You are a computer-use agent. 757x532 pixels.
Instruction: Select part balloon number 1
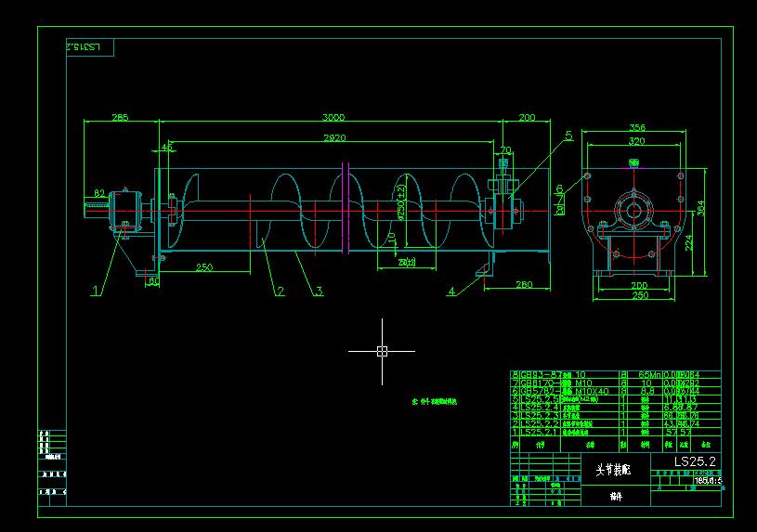96,291
